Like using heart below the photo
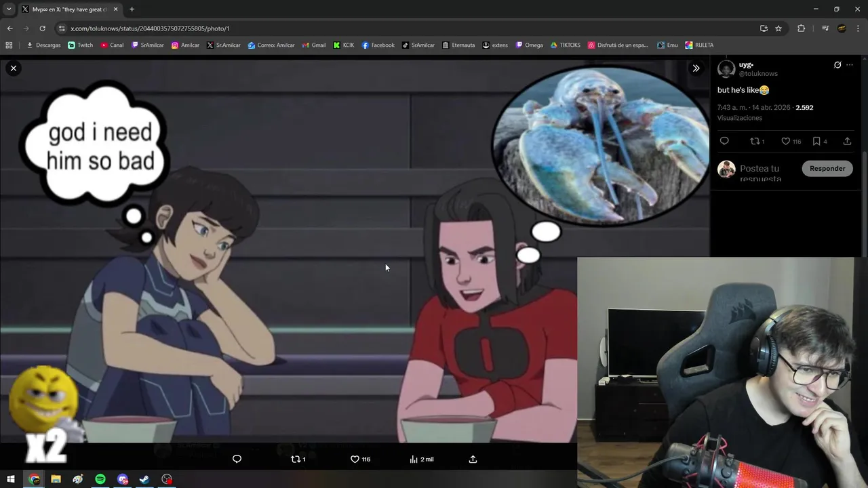The width and height of the screenshot is (868, 488). (360, 459)
